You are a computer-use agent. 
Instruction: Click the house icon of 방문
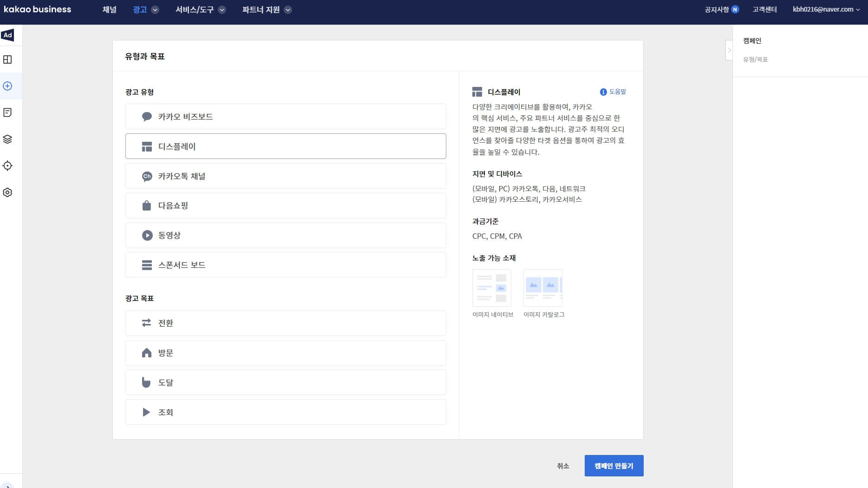pos(146,353)
